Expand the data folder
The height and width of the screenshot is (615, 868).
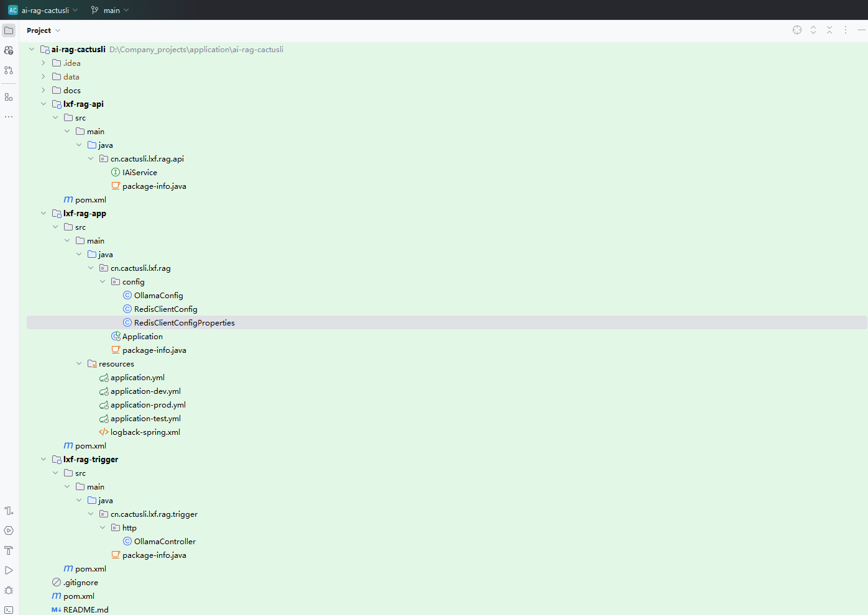[43, 76]
